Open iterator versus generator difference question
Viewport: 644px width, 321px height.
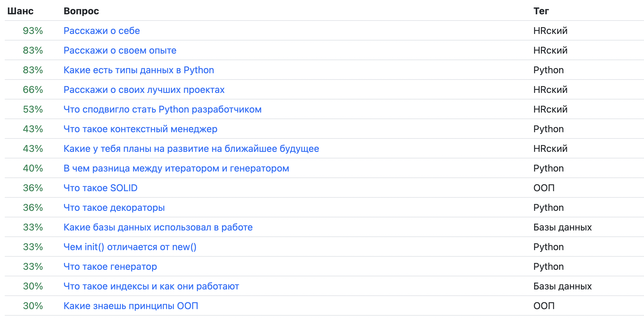coord(176,168)
